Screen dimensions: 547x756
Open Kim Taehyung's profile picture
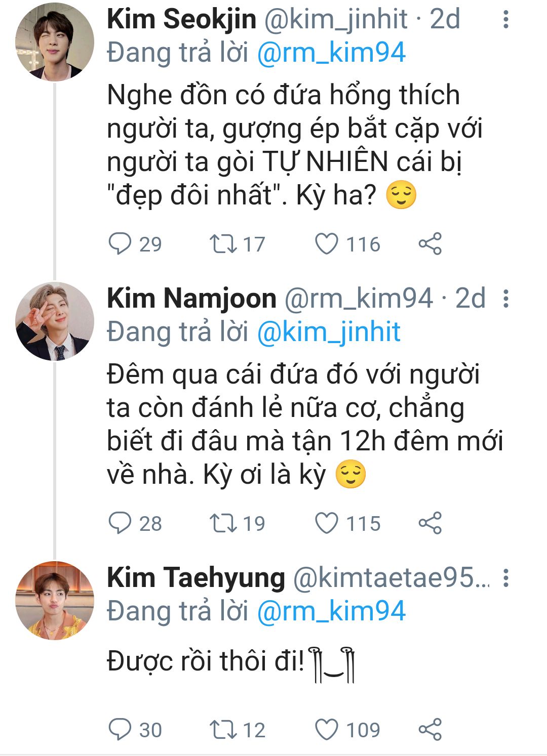pos(55,601)
